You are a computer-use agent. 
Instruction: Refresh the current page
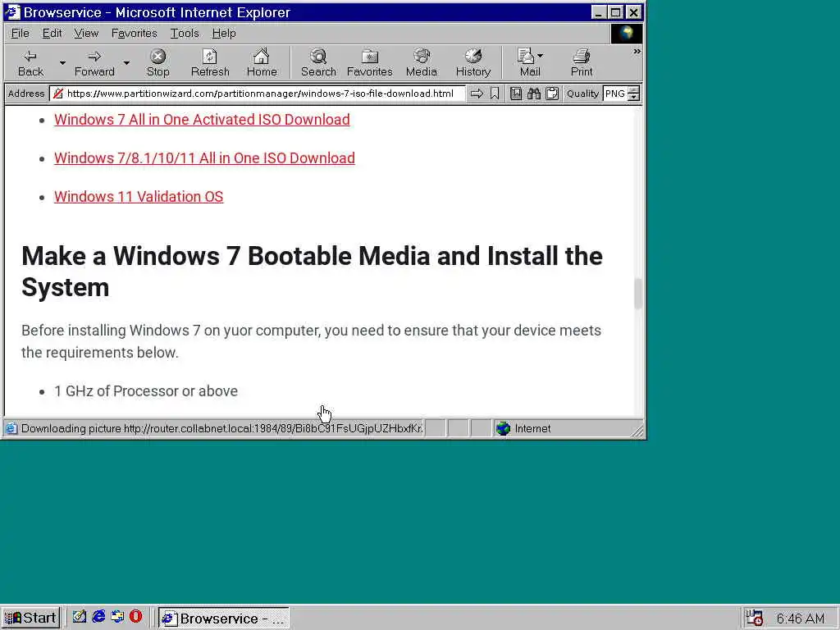click(210, 63)
